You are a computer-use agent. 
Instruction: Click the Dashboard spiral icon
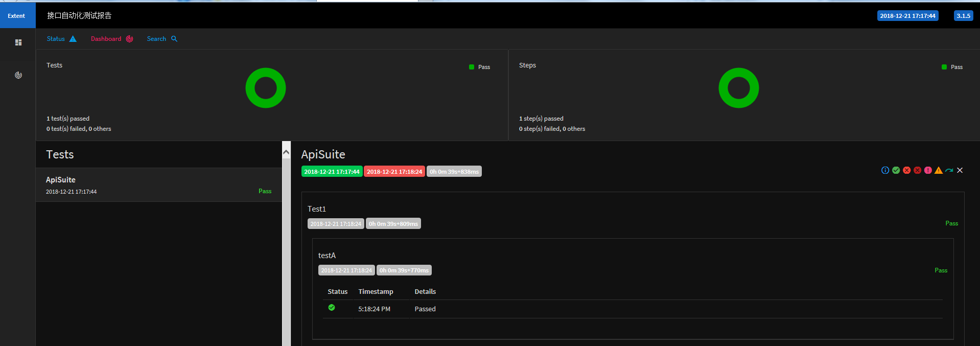129,39
